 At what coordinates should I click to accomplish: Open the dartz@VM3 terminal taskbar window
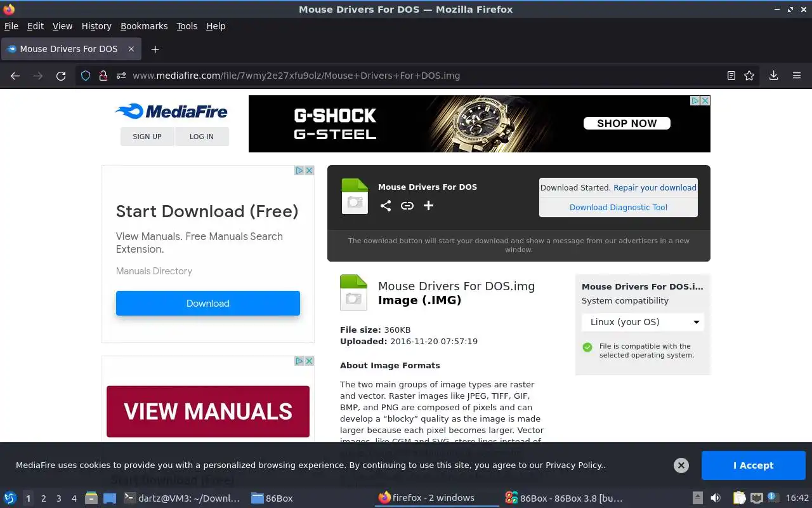coord(182,498)
